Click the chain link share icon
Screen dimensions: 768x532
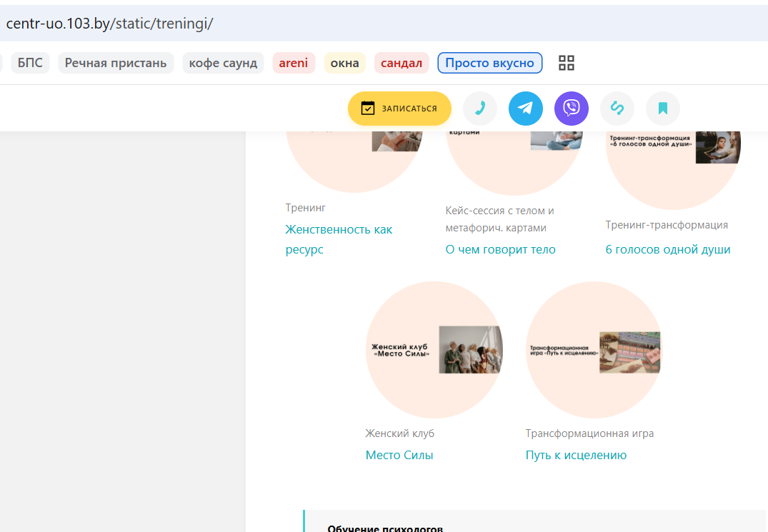pos(617,108)
